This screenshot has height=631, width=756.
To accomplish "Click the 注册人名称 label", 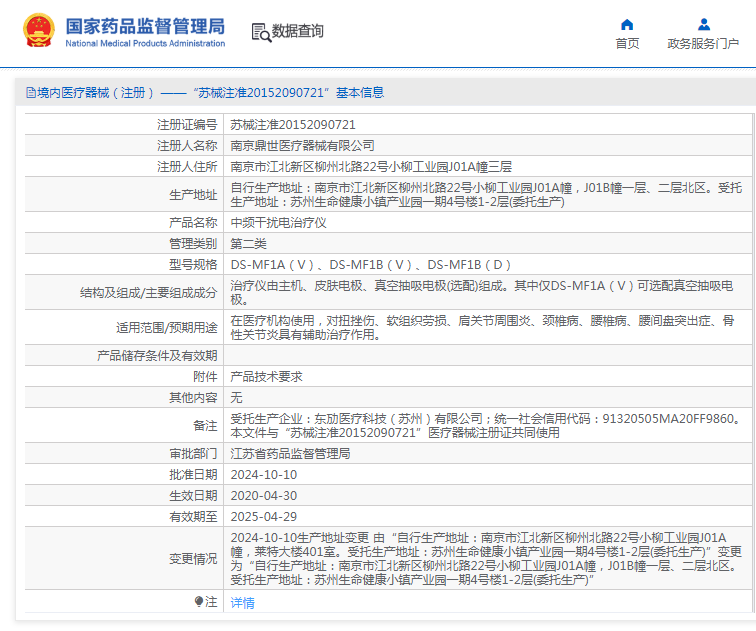I will (x=187, y=146).
